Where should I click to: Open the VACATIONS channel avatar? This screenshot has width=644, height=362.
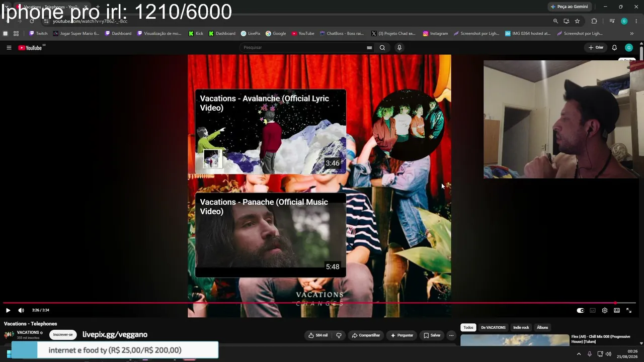click(x=9, y=335)
